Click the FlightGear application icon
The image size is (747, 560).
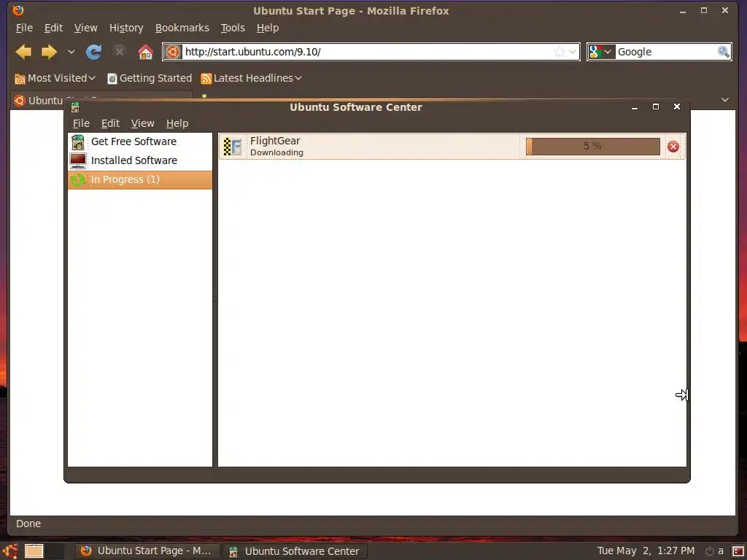(233, 146)
